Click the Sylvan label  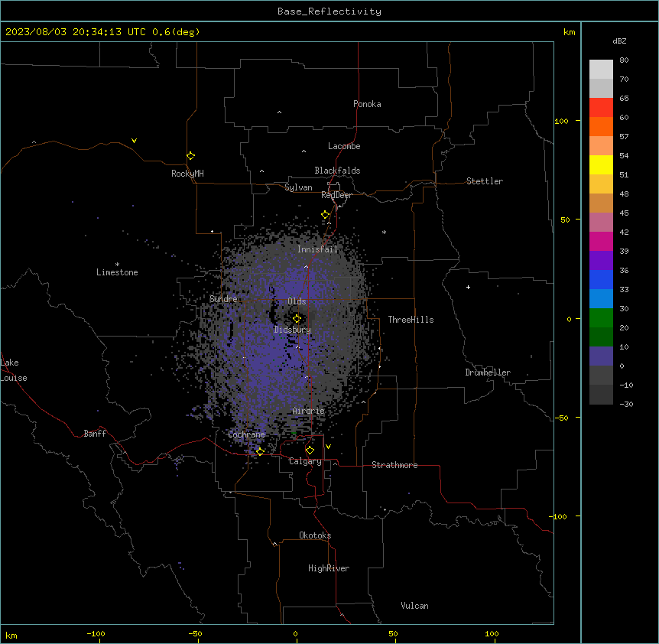pyautogui.click(x=298, y=187)
